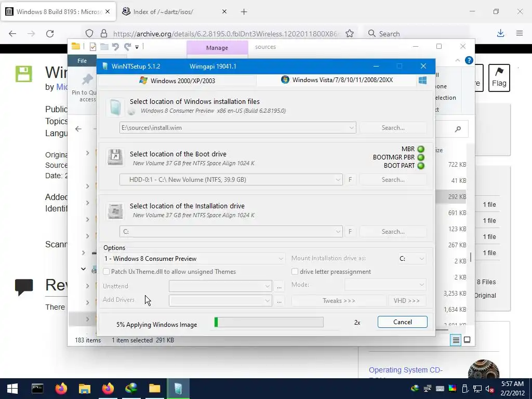Screen dimensions: 532x399
Task: Select Windows Vista/7/8/10/11/2008/20XX tab
Action: tap(337, 80)
